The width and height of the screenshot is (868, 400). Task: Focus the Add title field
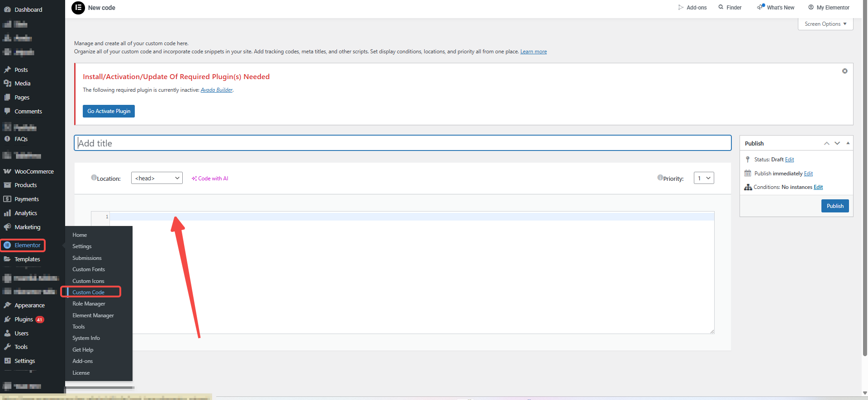[403, 143]
